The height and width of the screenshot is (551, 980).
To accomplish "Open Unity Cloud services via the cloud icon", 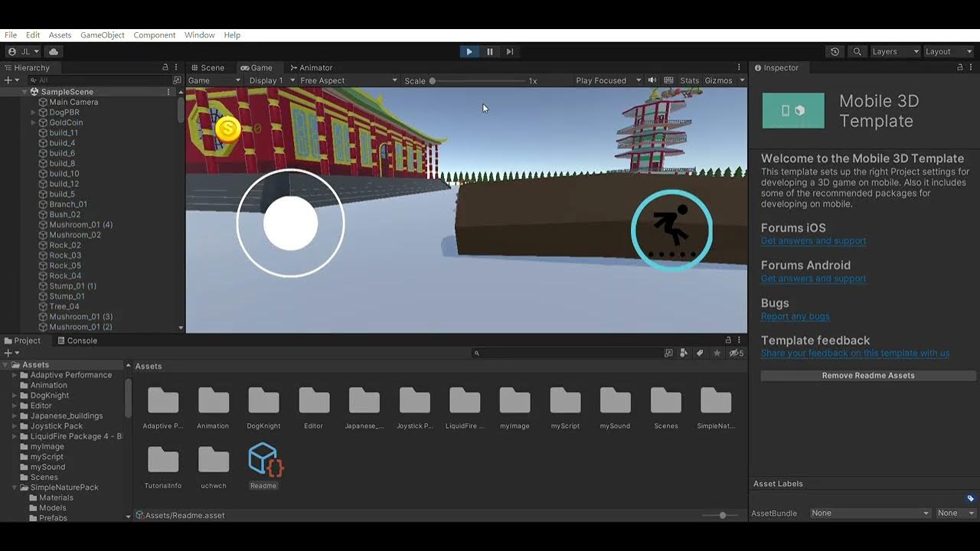I will pos(54,51).
